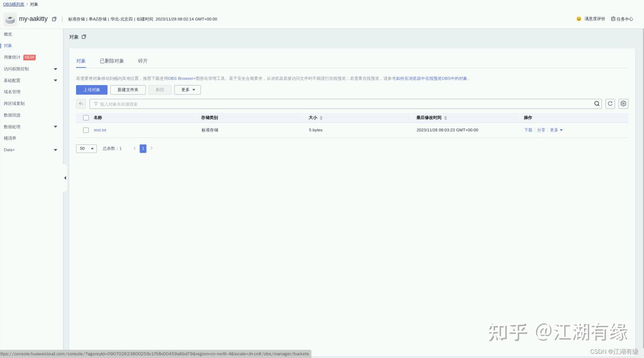Copy the bucket name my-aakitty
The height and width of the screenshot is (358, 644).
pos(54,19)
